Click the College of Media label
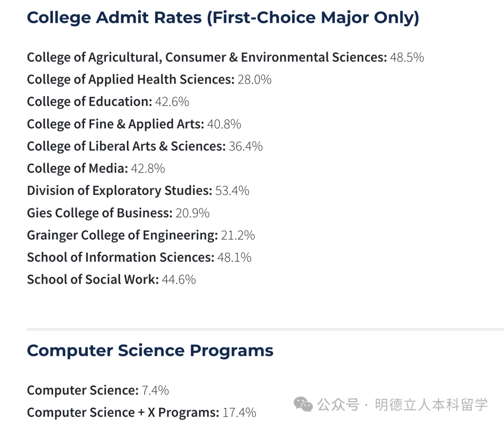The height and width of the screenshot is (425, 504). tap(77, 168)
